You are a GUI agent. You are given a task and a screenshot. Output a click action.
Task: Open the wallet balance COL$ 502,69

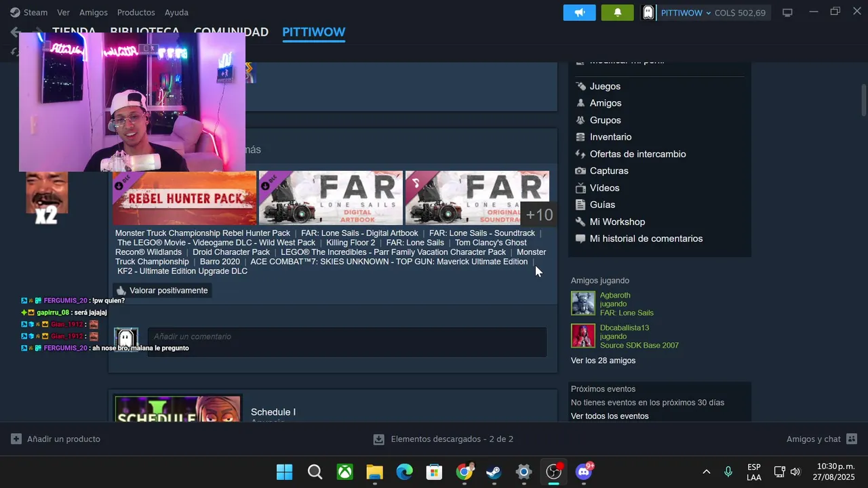click(x=740, y=13)
